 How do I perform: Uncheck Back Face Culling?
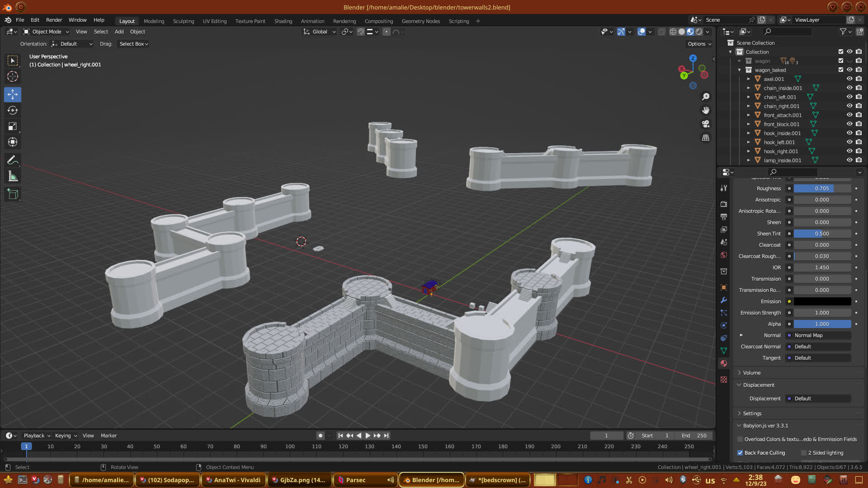click(740, 453)
